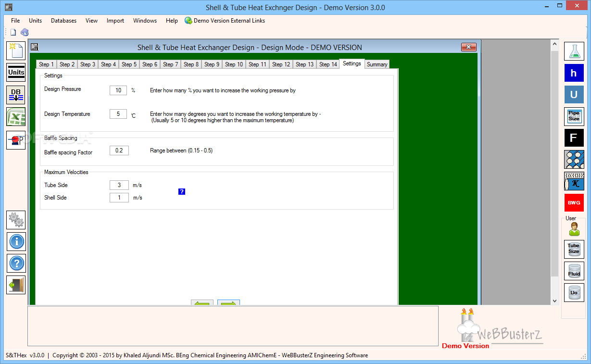Open settings gears icon in left sidebar
591x364 pixels.
click(x=16, y=220)
